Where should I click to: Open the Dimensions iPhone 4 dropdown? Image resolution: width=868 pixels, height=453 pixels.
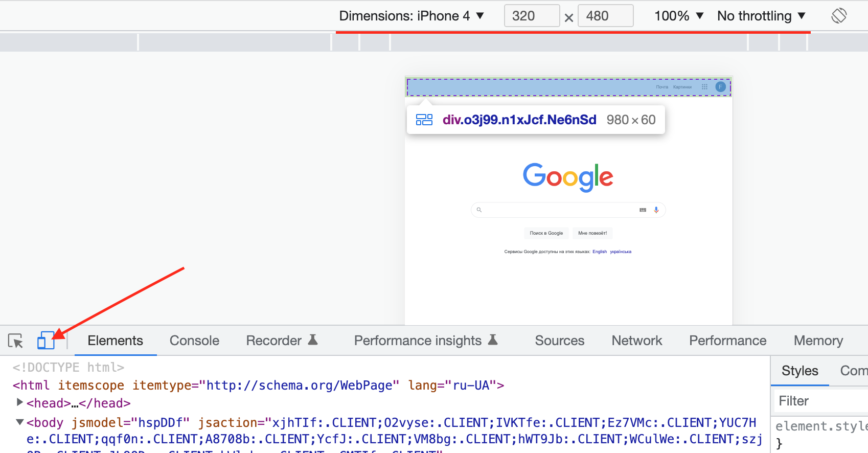[x=412, y=16]
